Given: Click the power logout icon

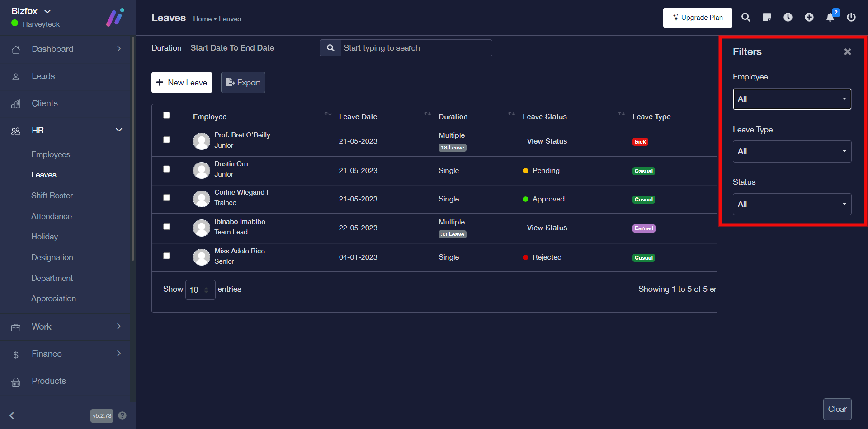Looking at the screenshot, I should pos(851,18).
